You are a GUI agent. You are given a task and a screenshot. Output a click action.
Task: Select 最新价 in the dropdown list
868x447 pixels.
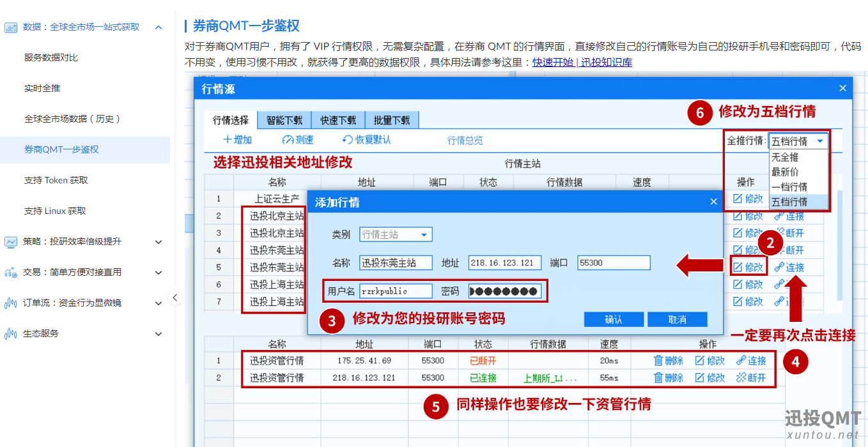(x=798, y=172)
